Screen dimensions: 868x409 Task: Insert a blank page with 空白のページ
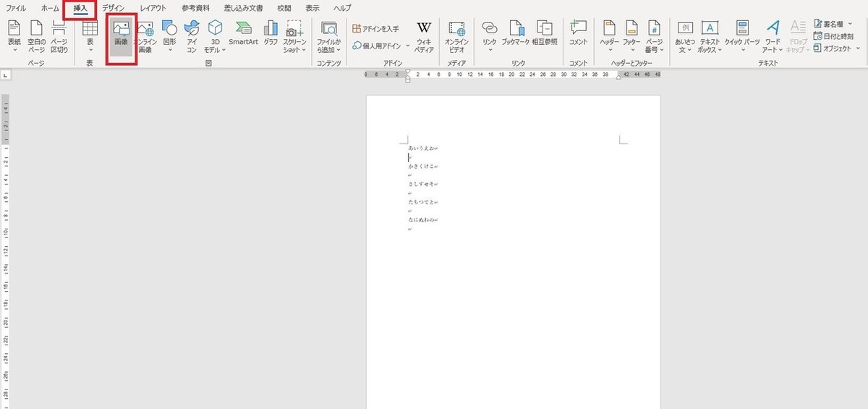[x=37, y=36]
